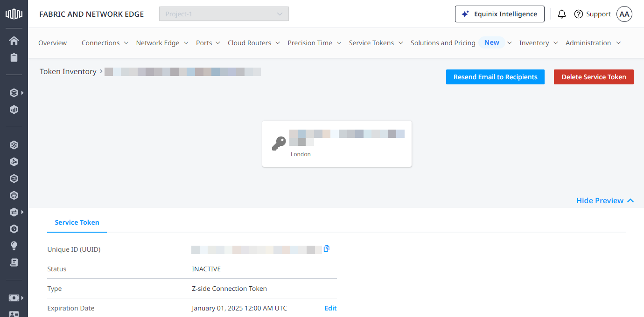
Task: Expand the Connections menu
Action: (x=105, y=43)
